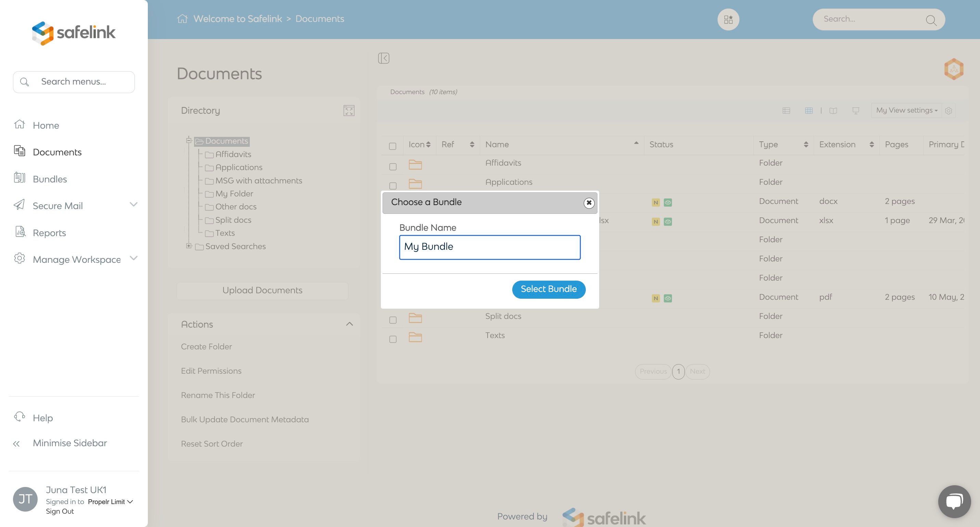Click the Upload Documents button
The width and height of the screenshot is (980, 527).
click(x=262, y=290)
